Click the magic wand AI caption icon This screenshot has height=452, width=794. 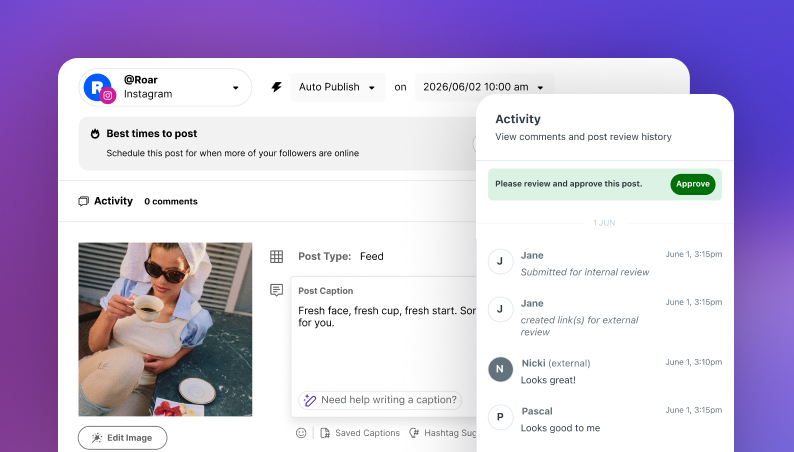pyautogui.click(x=310, y=400)
